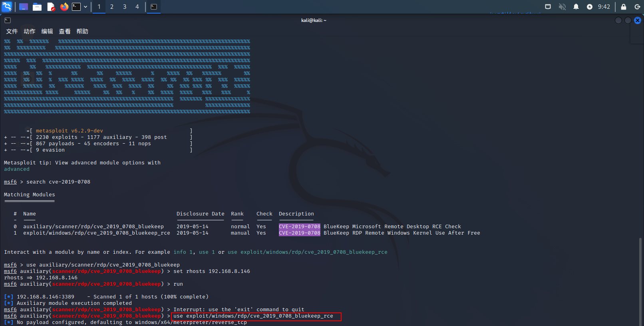The width and height of the screenshot is (644, 326).
Task: Close the kali@kali terminal window
Action: 638,20
